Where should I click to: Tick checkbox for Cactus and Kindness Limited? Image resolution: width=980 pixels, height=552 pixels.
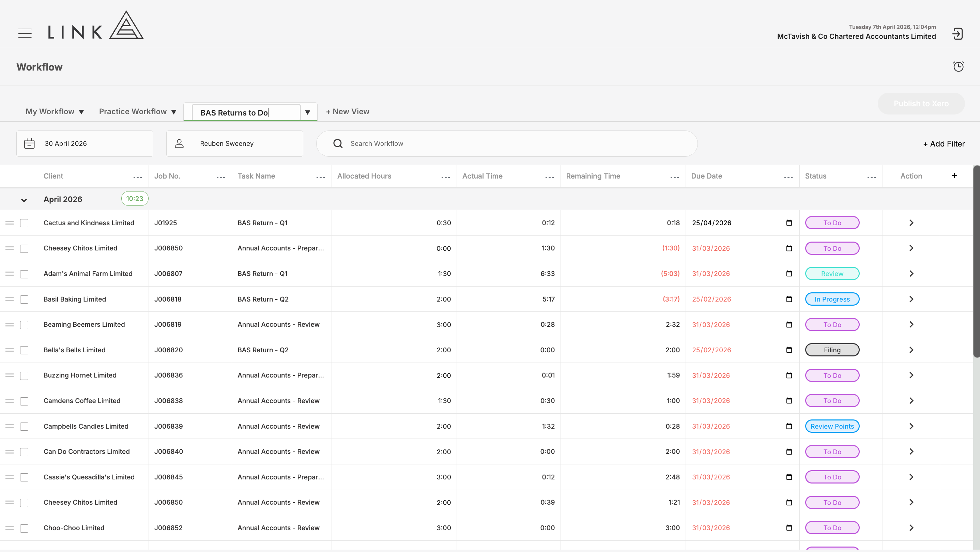[x=24, y=223]
